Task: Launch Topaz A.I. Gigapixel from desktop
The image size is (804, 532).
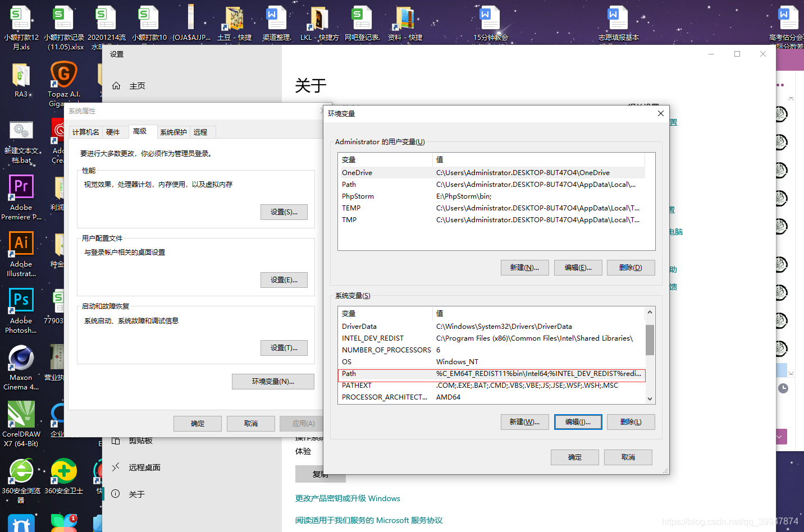Action: tap(63, 84)
